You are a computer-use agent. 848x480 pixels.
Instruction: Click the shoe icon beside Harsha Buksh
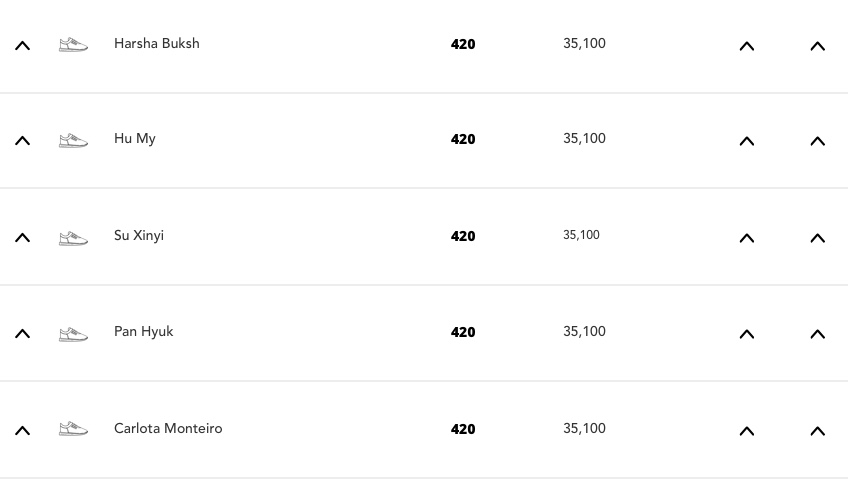tap(73, 44)
